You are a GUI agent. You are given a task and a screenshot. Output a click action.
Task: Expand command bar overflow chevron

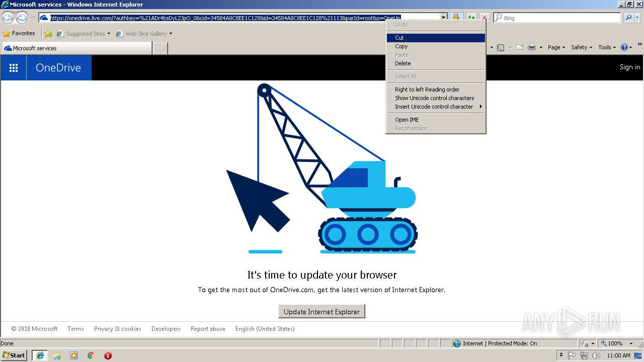640,44
